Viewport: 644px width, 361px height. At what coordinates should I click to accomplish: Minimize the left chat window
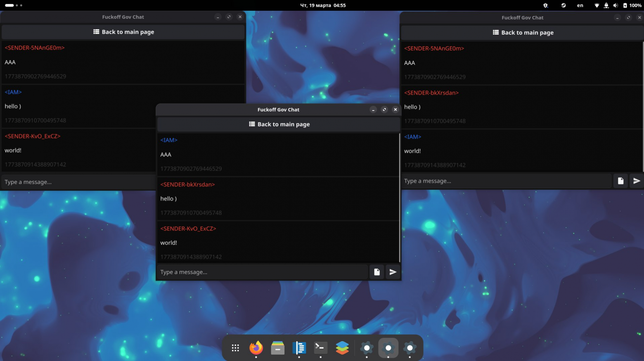218,17
